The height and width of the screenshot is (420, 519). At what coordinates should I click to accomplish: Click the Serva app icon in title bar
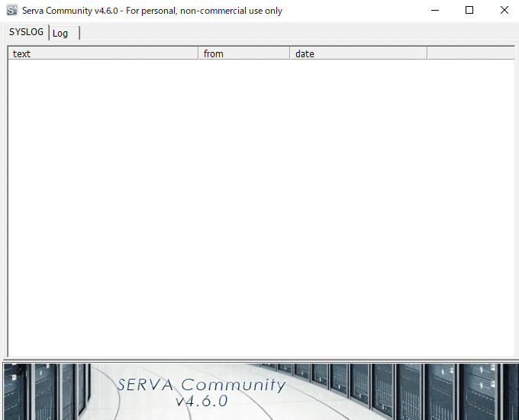pyautogui.click(x=12, y=10)
